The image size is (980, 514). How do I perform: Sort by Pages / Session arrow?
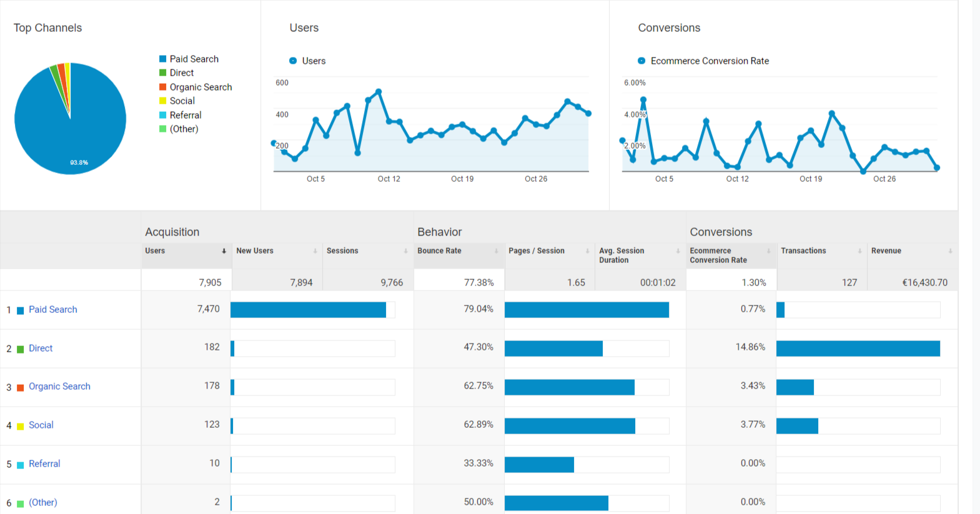(x=587, y=251)
